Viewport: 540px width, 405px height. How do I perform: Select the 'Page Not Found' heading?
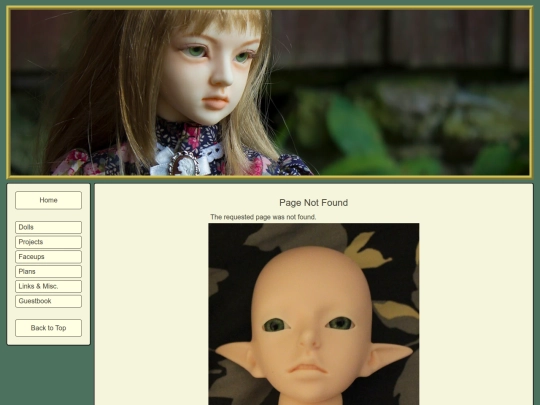point(313,203)
